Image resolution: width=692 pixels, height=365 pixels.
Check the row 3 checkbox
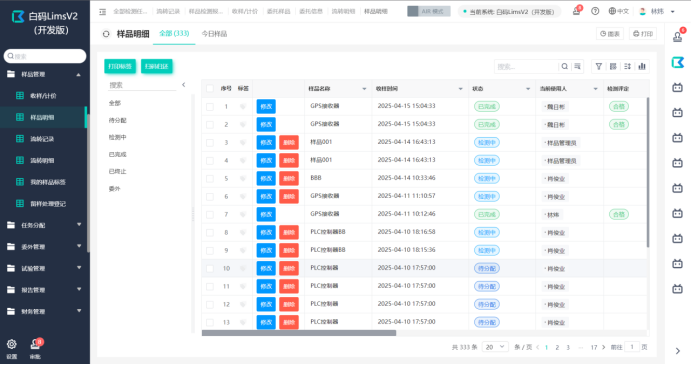210,143
